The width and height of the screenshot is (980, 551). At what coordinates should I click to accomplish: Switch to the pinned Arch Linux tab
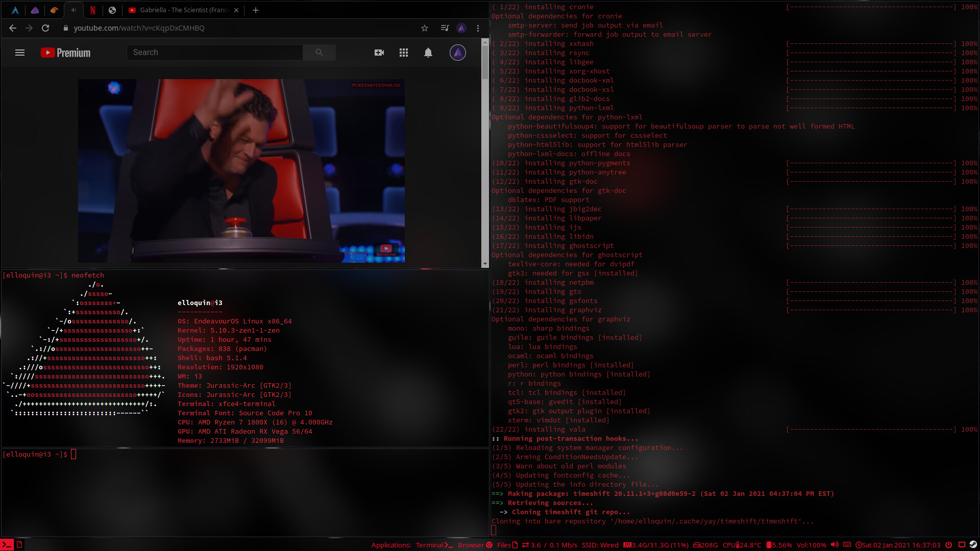tap(15, 10)
